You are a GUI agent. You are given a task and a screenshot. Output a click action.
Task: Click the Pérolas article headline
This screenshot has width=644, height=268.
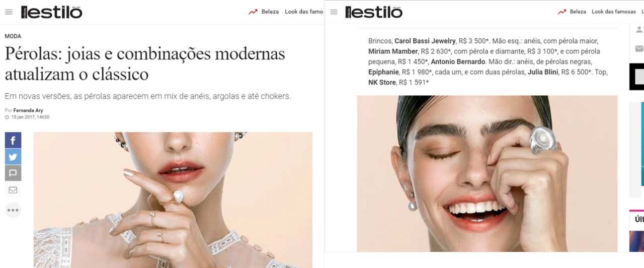(145, 64)
